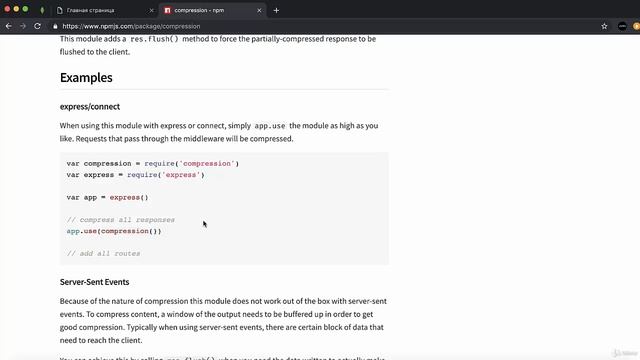
Task: Click the 'app.use(compression())' code line
Action: click(x=114, y=231)
